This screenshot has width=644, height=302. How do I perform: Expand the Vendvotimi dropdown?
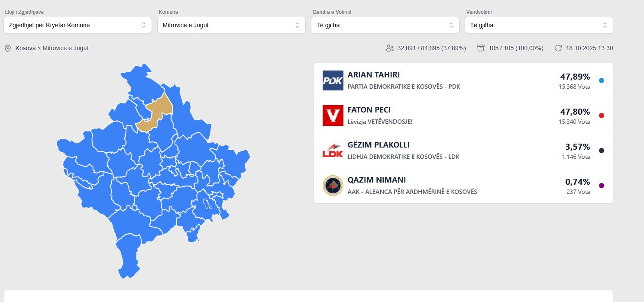(x=539, y=25)
